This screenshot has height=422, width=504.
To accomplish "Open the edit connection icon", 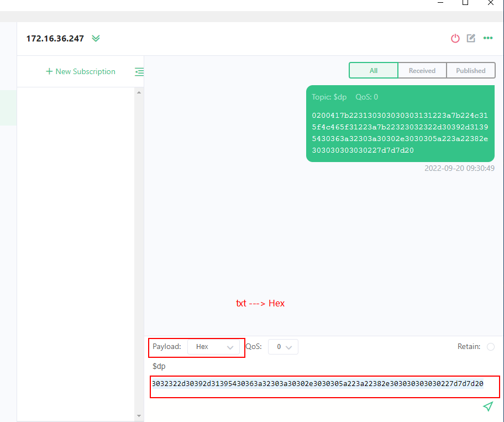I will point(471,38).
